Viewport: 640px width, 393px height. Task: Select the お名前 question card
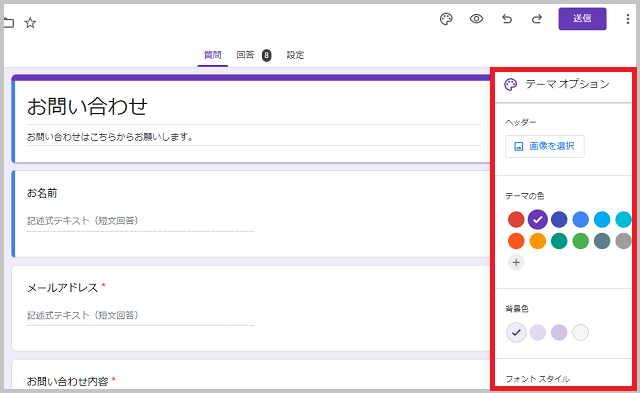coord(251,214)
